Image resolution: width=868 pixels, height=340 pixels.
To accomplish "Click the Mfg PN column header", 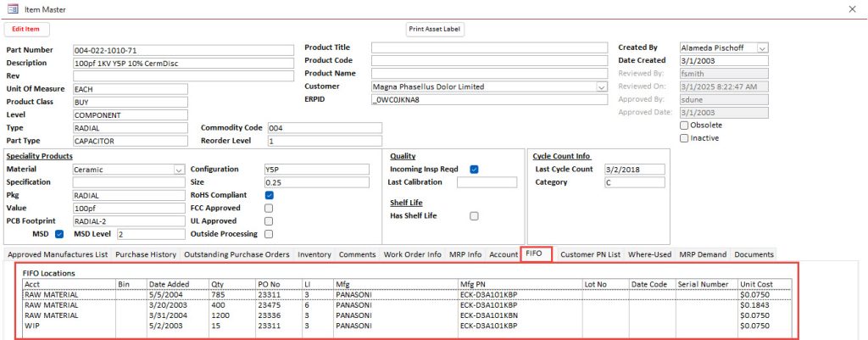I will click(520, 284).
